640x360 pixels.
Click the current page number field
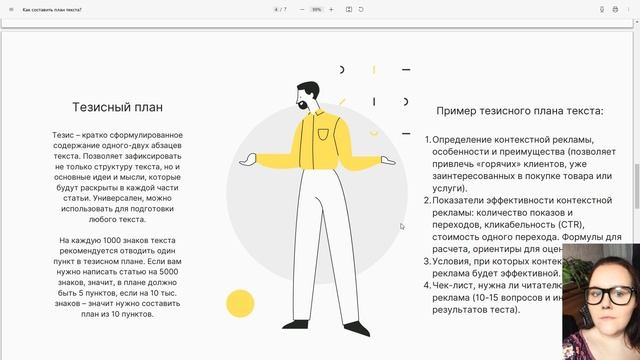(x=276, y=9)
